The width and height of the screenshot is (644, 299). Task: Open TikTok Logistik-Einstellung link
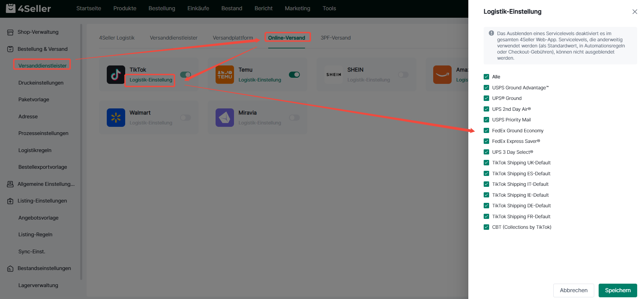coord(151,80)
